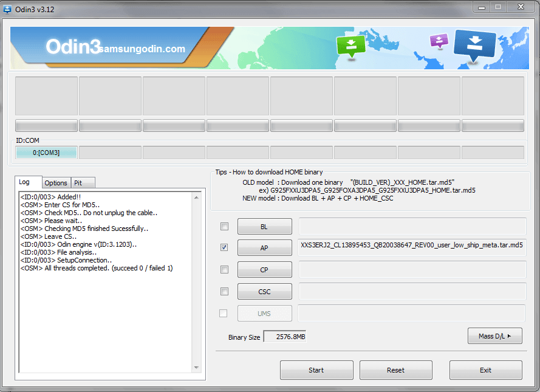Click the "ID:COM" label
The height and width of the screenshot is (392, 540).
(x=27, y=140)
